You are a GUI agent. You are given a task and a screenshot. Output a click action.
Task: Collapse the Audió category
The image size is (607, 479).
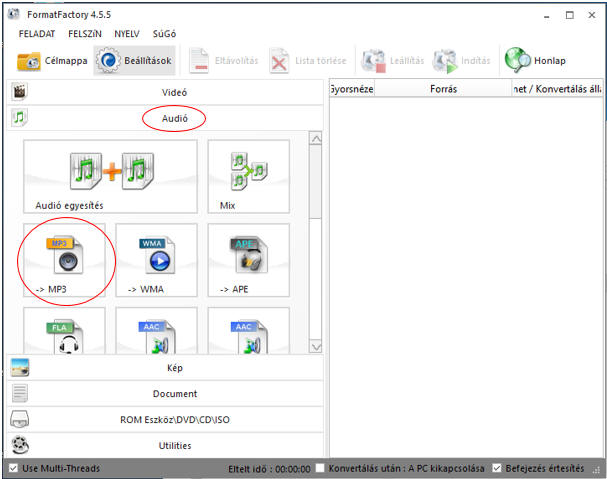pyautogui.click(x=165, y=118)
